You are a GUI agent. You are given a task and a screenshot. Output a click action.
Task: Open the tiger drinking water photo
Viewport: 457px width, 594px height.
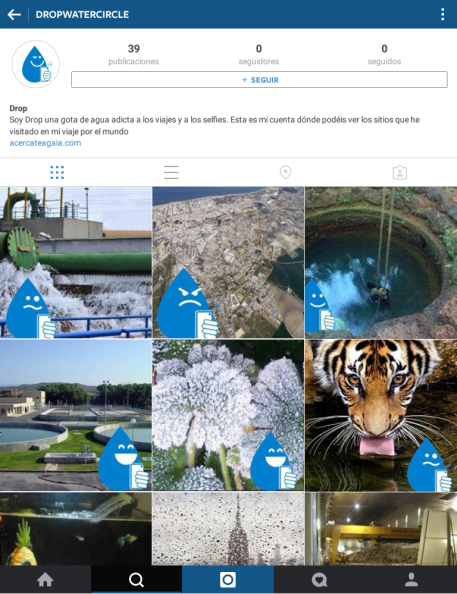pyautogui.click(x=381, y=415)
